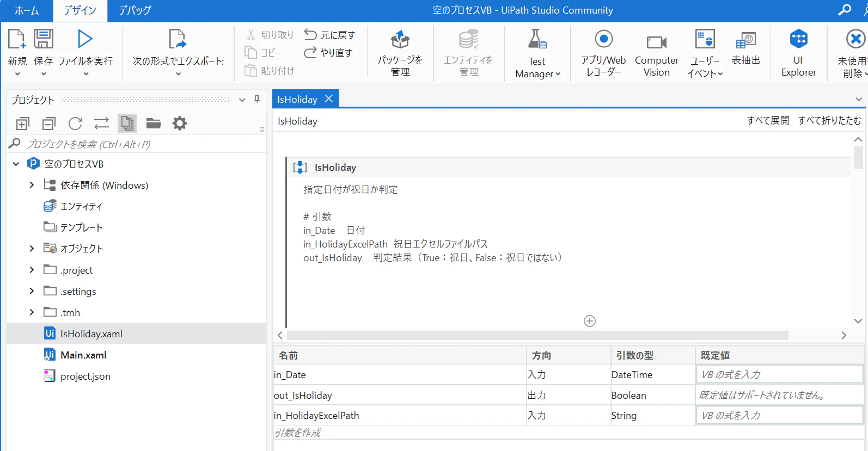868x451 pixels.
Task: Click the User Events (ユーザーイベント) icon
Action: [705, 39]
